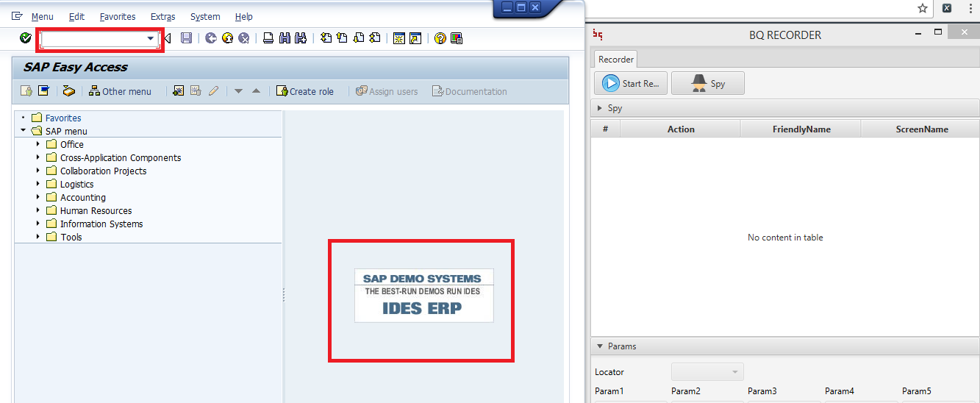Viewport: 980px width, 403px height.
Task: Expand the Collaboration Projects folder
Action: click(x=38, y=171)
